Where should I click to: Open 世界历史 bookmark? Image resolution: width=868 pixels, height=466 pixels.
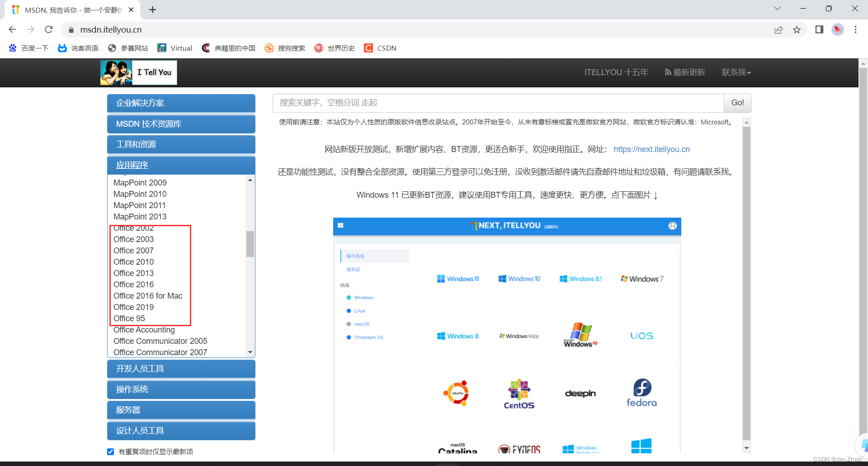coord(335,48)
